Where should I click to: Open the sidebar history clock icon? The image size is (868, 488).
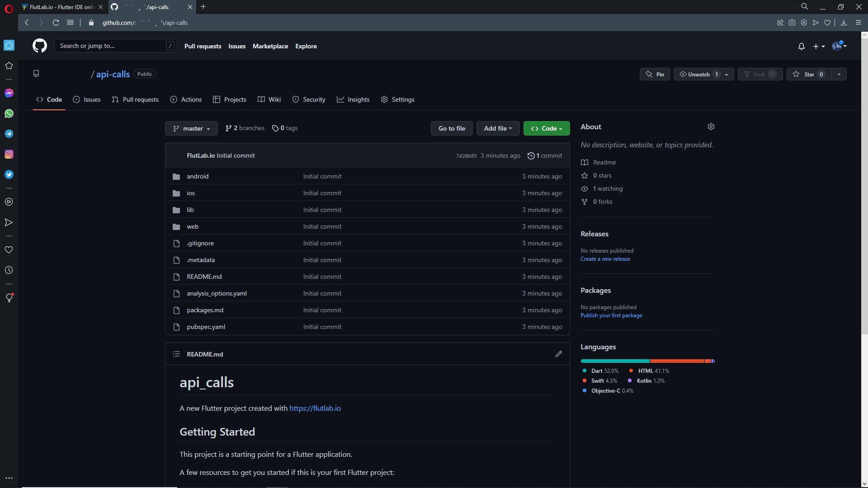click(x=9, y=270)
